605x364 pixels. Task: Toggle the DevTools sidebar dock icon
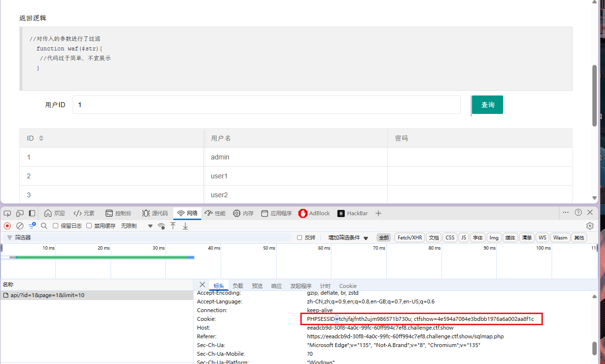click(x=32, y=213)
